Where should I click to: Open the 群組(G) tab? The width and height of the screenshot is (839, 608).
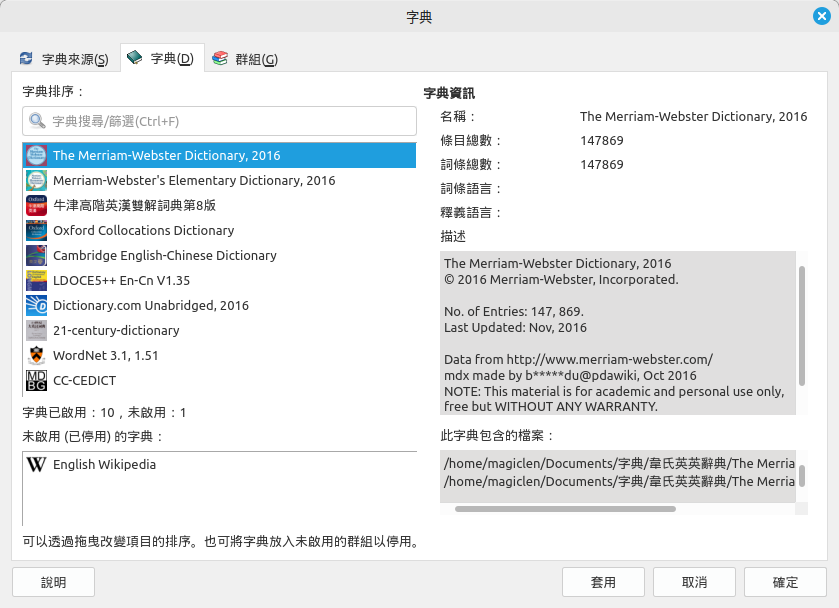click(245, 58)
